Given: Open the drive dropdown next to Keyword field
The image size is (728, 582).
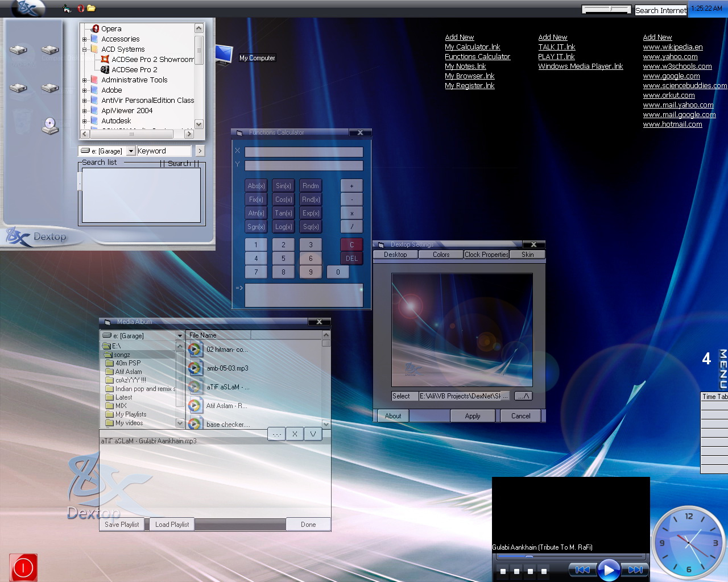Looking at the screenshot, I should point(131,151).
